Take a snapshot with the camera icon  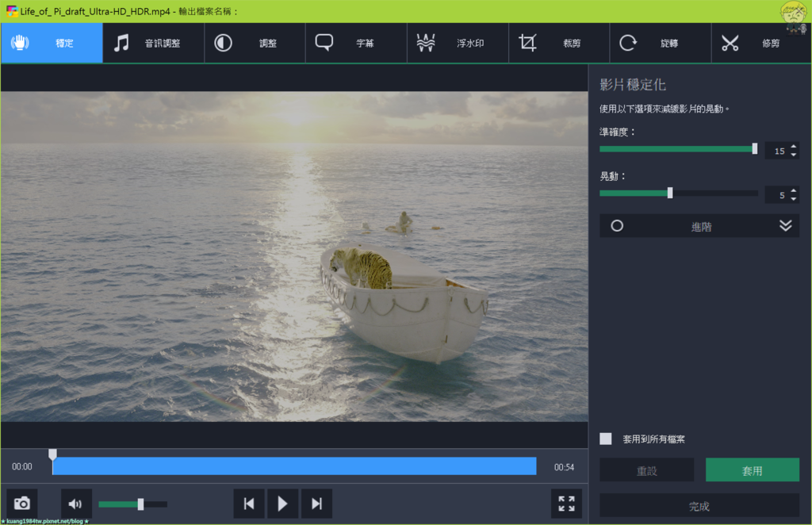(x=21, y=504)
